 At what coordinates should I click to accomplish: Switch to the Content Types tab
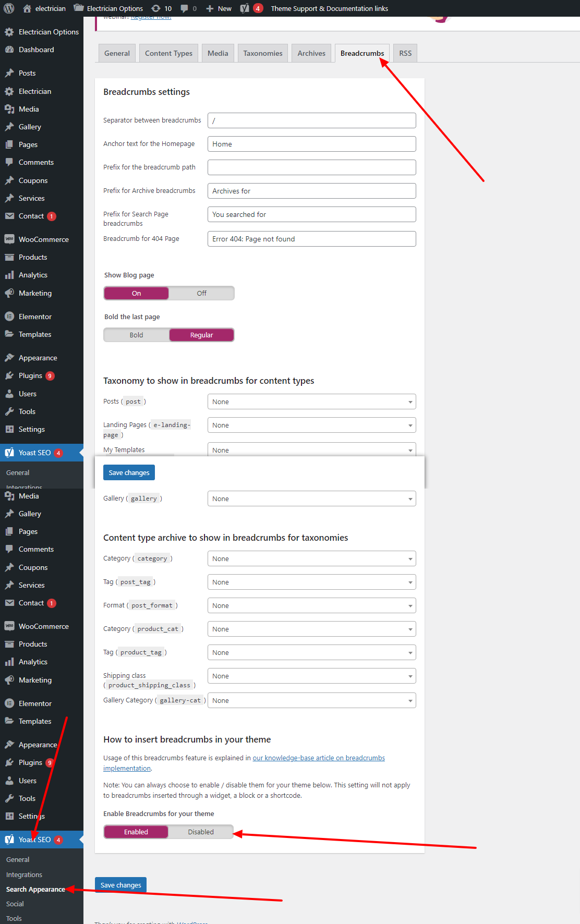click(168, 53)
